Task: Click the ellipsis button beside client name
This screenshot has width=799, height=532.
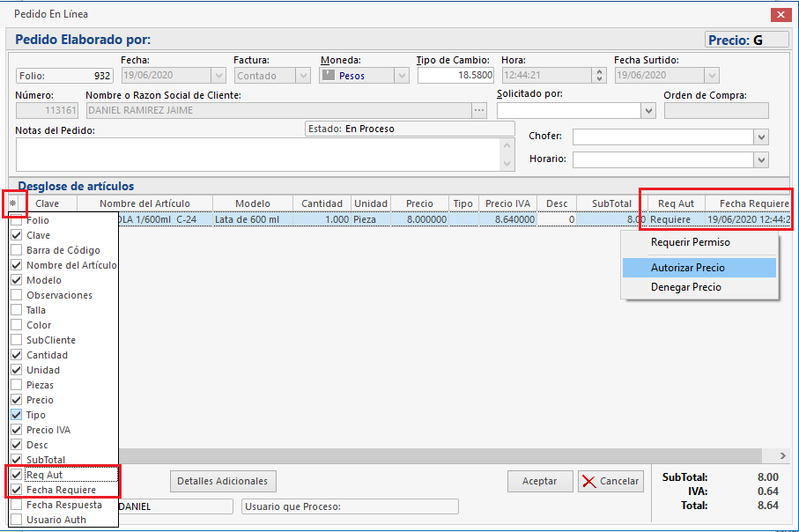Action: 479,110
